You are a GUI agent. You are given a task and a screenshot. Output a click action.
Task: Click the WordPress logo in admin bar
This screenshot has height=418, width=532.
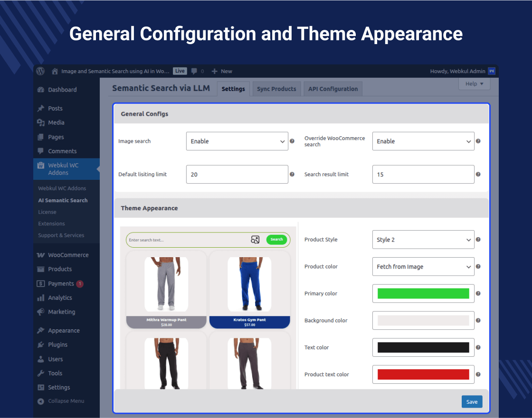click(40, 71)
